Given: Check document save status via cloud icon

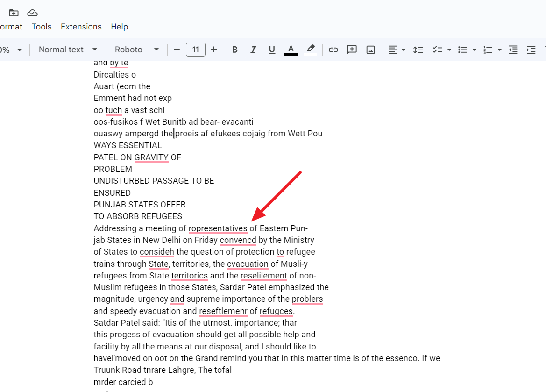Looking at the screenshot, I should (x=32, y=13).
